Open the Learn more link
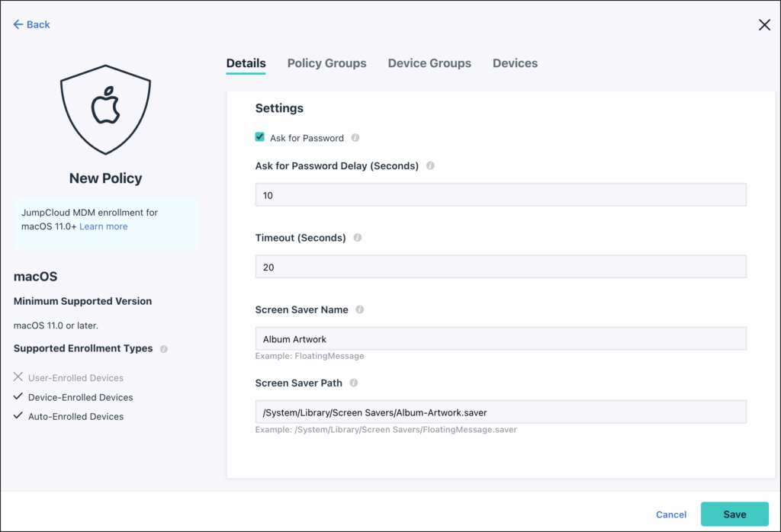Screen dimensions: 781x532 pyautogui.click(x=104, y=226)
